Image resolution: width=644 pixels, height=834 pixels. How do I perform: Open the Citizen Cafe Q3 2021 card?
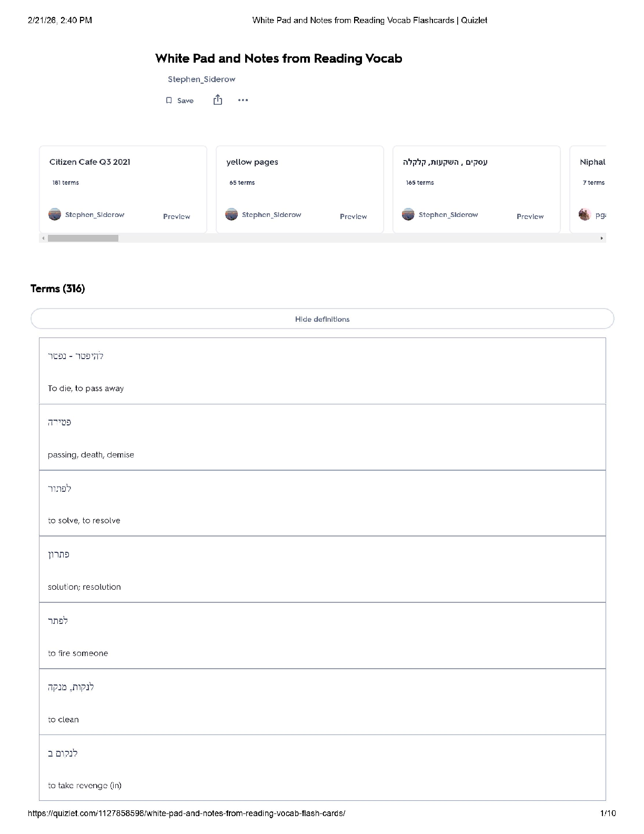90,162
